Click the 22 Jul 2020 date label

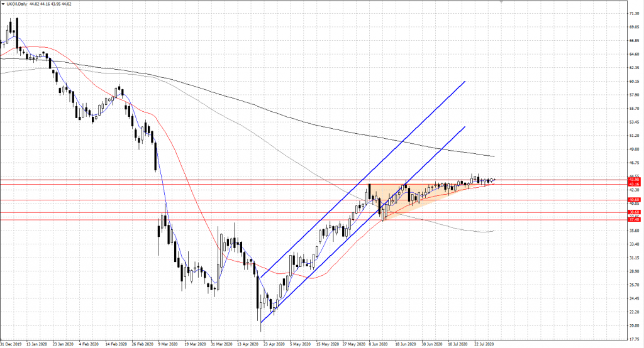coord(484,344)
